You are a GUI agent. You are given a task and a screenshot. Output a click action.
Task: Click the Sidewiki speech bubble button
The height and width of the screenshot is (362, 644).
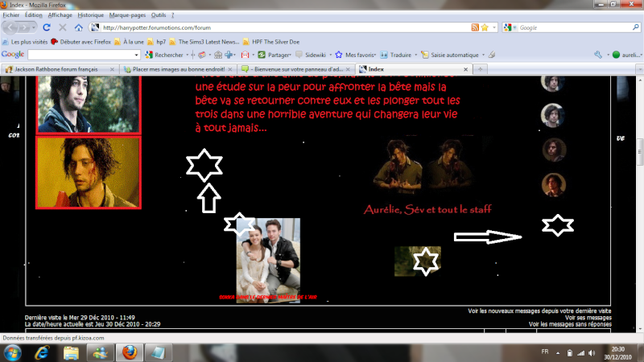311,55
